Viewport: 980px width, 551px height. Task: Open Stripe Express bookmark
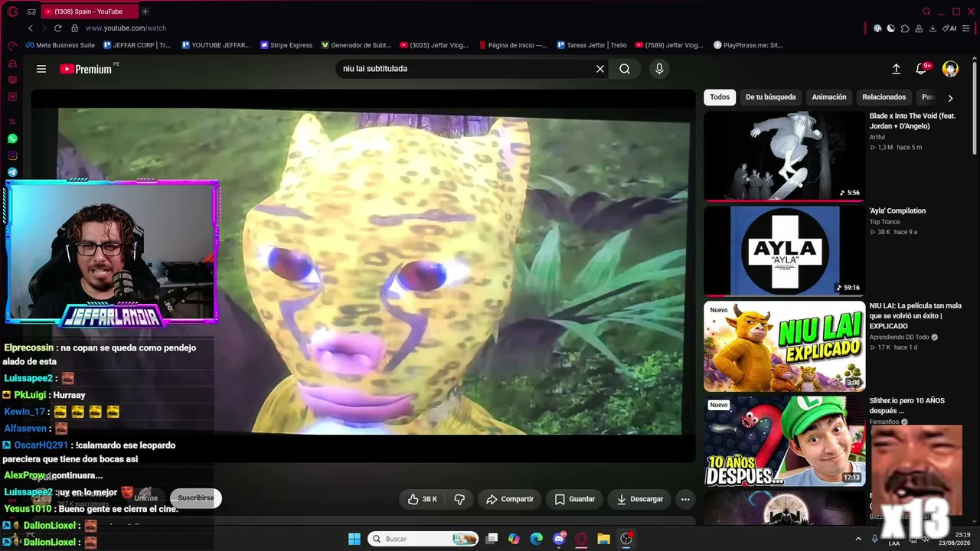point(286,45)
